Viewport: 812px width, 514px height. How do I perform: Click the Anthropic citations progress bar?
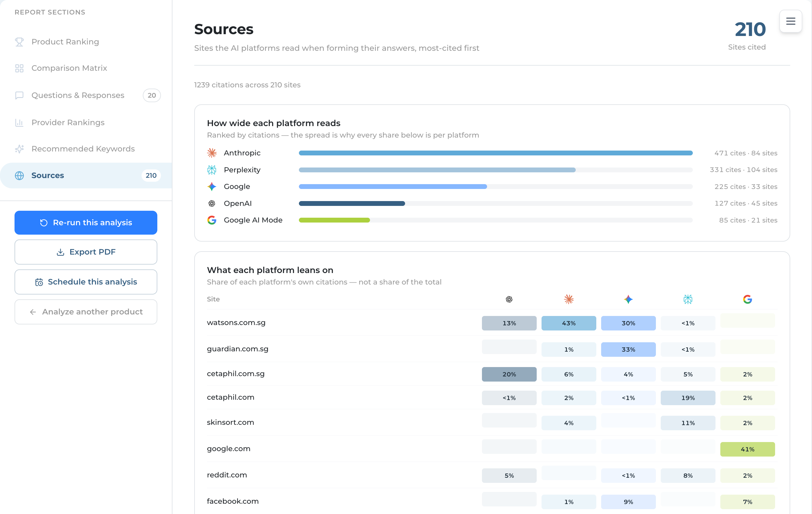click(x=496, y=153)
